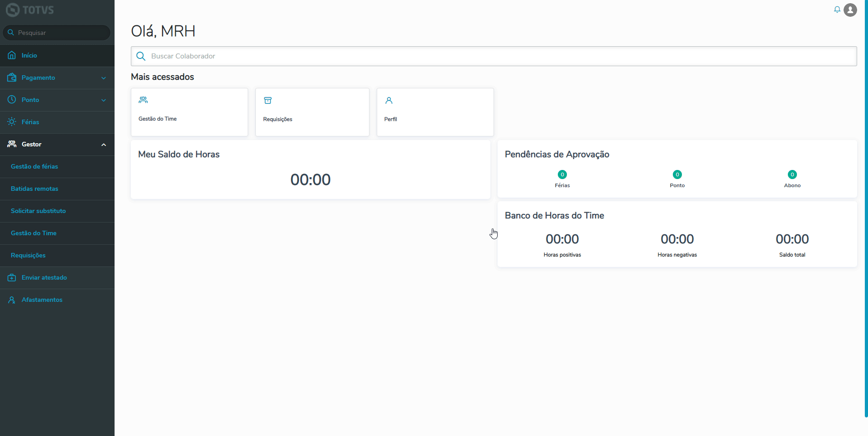Click the sidebar search magnifier icon
Screen dimensions: 868x436
pyautogui.click(x=11, y=33)
